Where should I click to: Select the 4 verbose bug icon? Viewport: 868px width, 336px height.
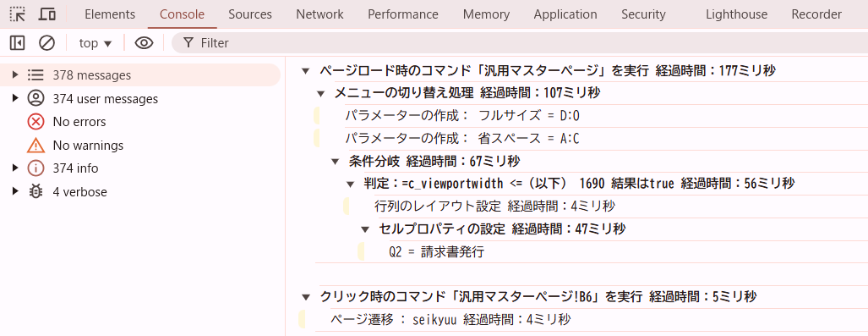point(35,192)
